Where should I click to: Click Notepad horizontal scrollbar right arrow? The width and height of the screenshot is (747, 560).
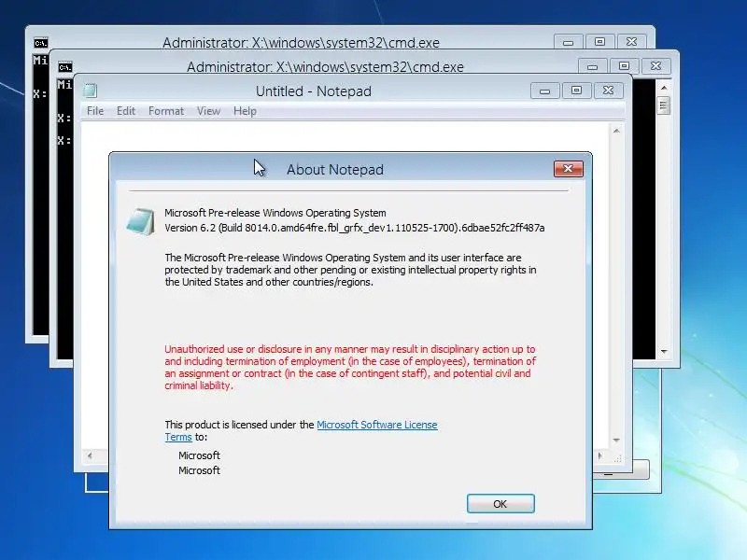tap(600, 455)
